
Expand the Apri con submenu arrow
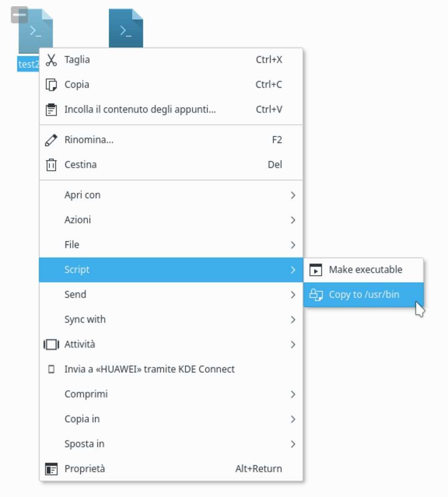pos(293,195)
